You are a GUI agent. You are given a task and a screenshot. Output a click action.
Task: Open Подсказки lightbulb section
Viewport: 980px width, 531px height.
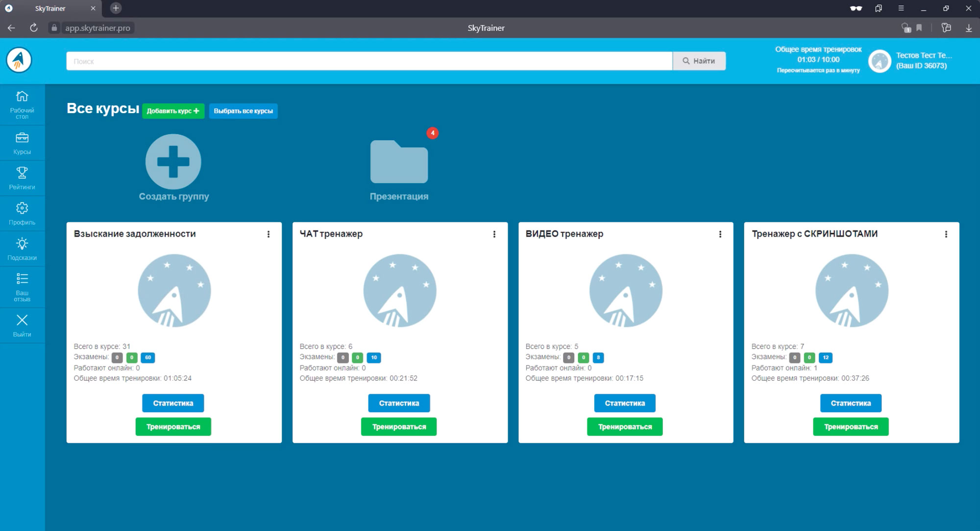click(22, 248)
